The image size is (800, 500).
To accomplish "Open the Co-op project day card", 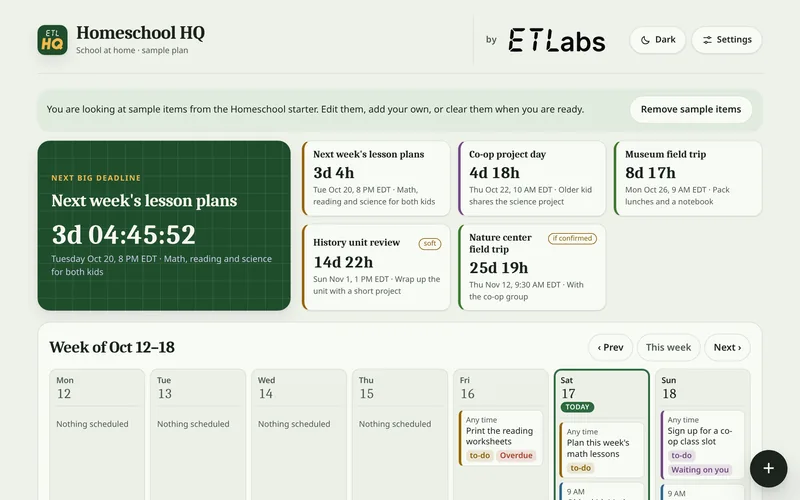I will click(532, 178).
